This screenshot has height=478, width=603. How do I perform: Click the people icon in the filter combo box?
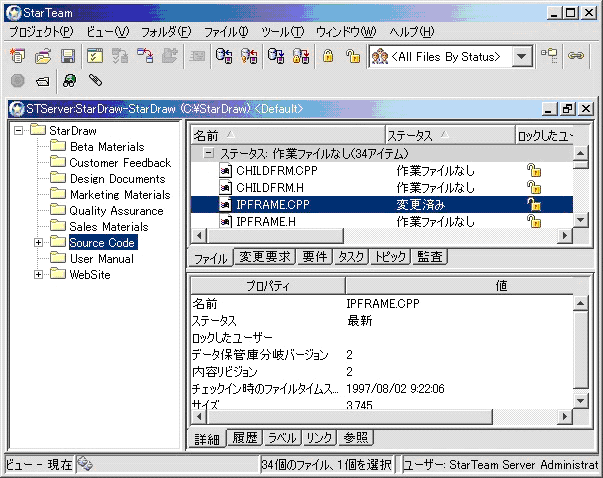(x=380, y=57)
